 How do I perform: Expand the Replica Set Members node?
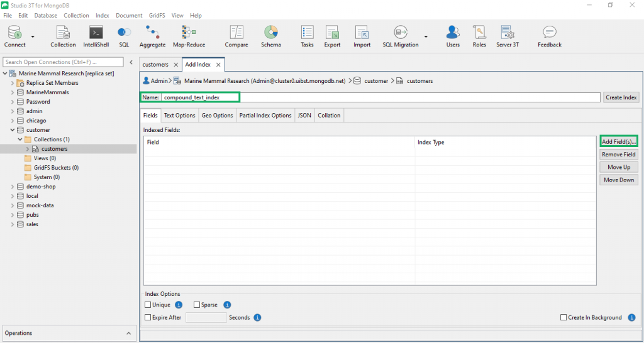[13, 83]
